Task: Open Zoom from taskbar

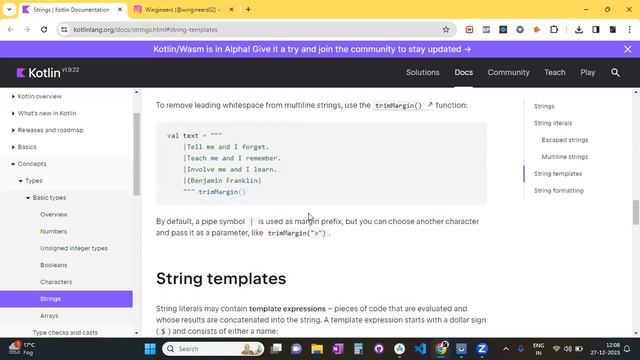Action: pyautogui.click(x=482, y=349)
